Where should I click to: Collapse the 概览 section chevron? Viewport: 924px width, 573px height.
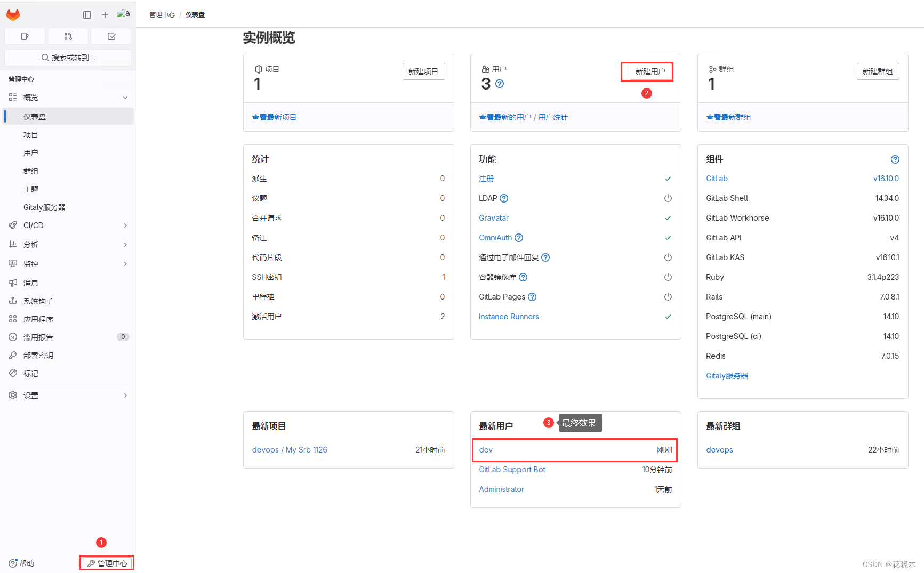coord(125,98)
